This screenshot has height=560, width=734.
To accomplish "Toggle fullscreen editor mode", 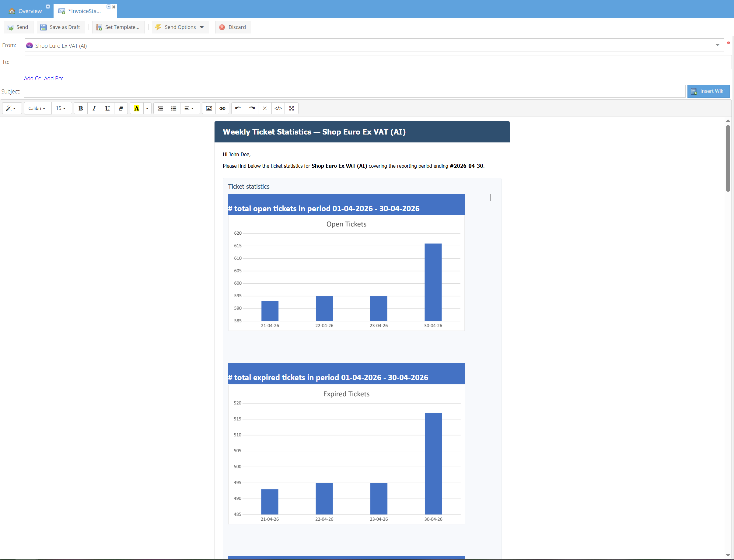I will point(292,108).
